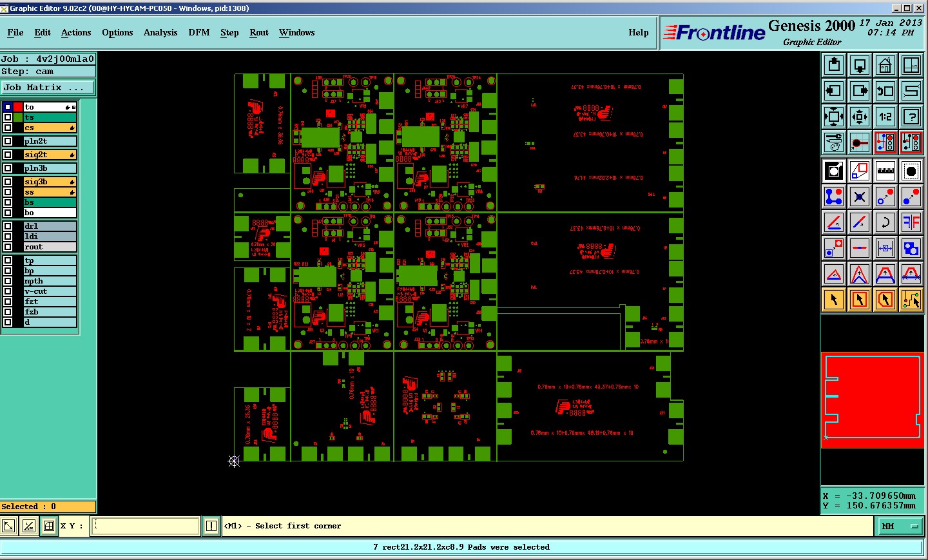Toggle the 'sig2t' layer checkbox
Image resolution: width=928 pixels, height=560 pixels.
click(8, 155)
